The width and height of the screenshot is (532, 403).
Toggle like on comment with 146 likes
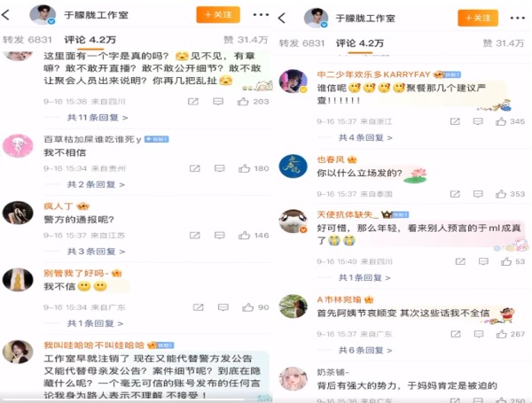[244, 236]
